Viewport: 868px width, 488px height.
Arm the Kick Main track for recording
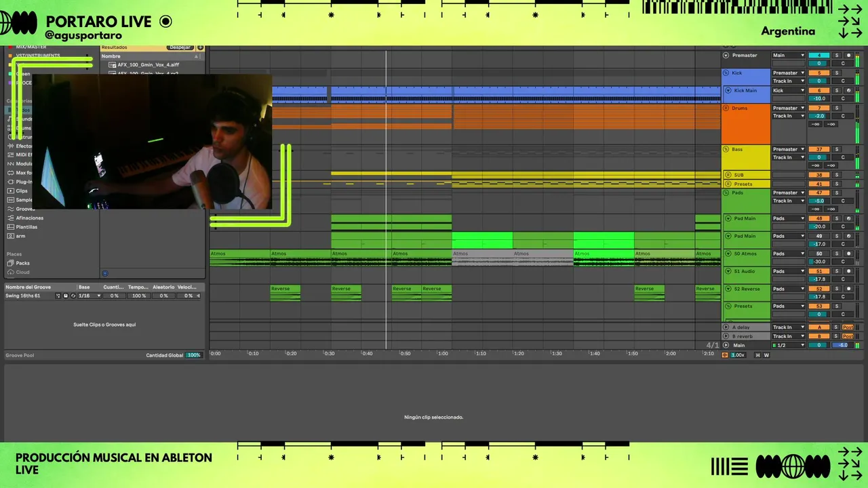click(848, 91)
